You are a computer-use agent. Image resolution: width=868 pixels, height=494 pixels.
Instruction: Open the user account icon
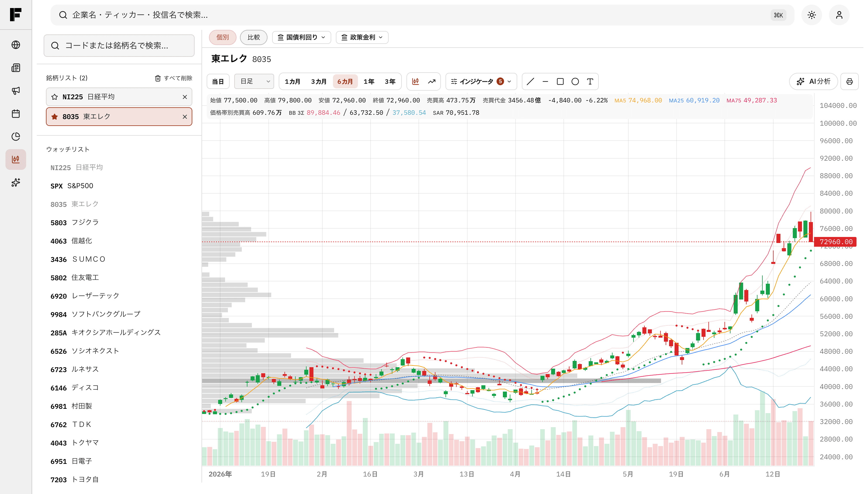[x=839, y=15]
